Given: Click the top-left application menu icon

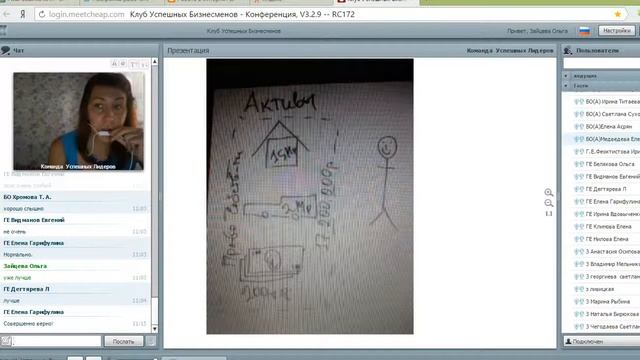Looking at the screenshot, I should click(3, 31).
